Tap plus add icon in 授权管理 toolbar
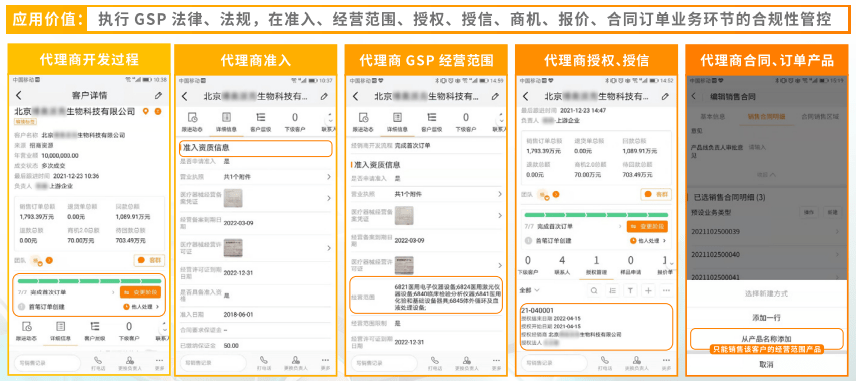The height and width of the screenshot is (381, 856). [x=648, y=290]
